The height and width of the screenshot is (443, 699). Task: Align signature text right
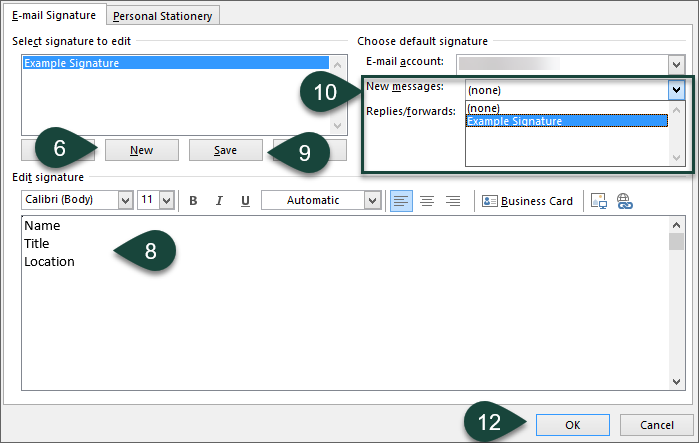(453, 201)
